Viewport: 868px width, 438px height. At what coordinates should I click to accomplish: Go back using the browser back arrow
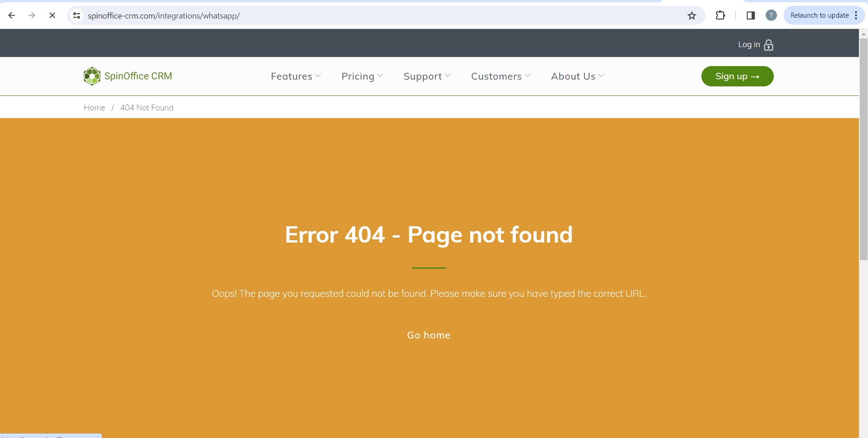(12, 15)
